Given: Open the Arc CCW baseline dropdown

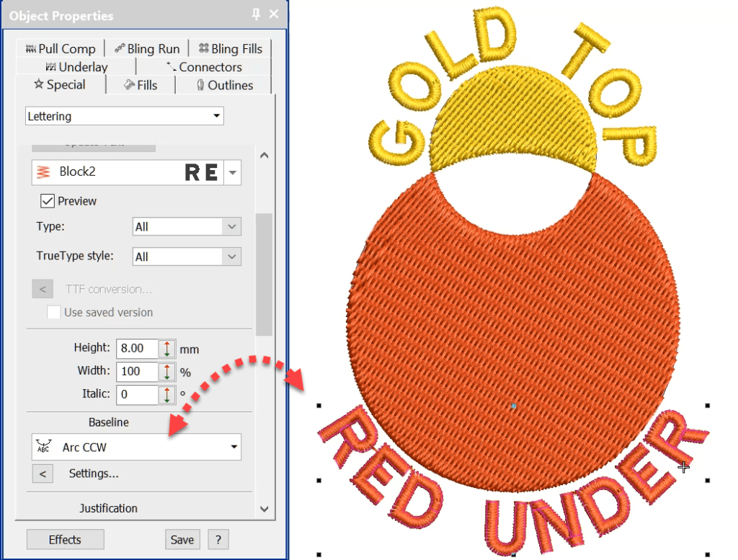Looking at the screenshot, I should tap(234, 447).
